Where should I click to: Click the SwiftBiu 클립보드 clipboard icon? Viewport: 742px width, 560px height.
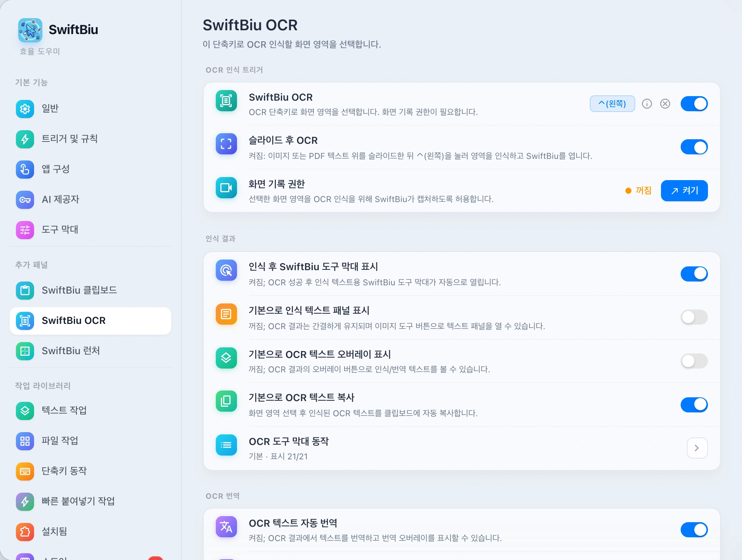tap(25, 291)
